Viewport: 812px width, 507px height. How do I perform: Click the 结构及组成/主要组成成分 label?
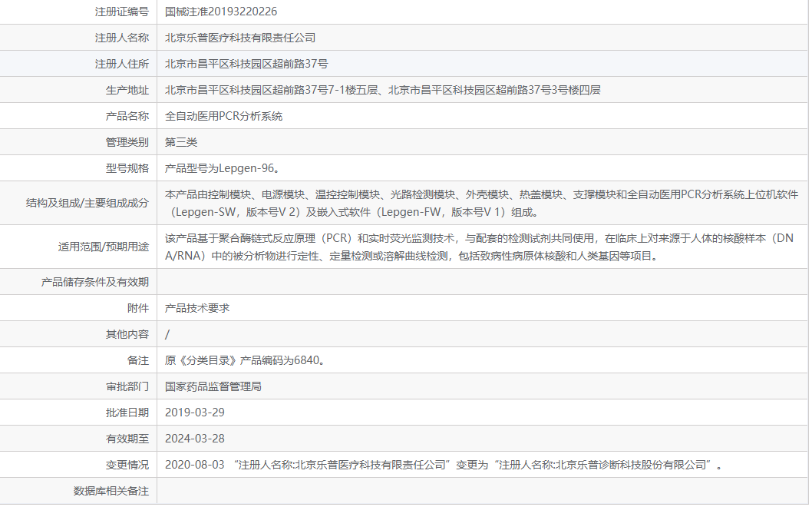pyautogui.click(x=87, y=204)
